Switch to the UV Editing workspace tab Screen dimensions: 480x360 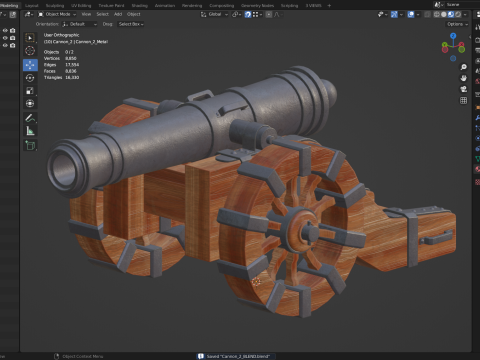pos(81,5)
